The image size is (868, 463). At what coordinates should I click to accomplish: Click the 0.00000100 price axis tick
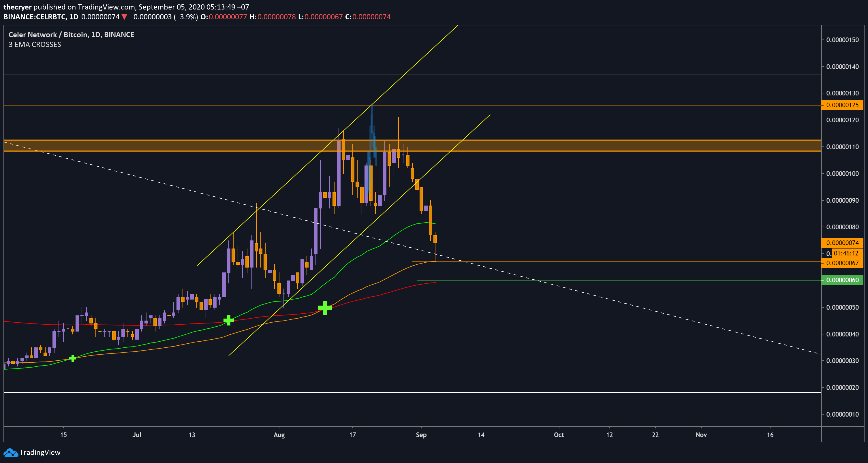842,174
